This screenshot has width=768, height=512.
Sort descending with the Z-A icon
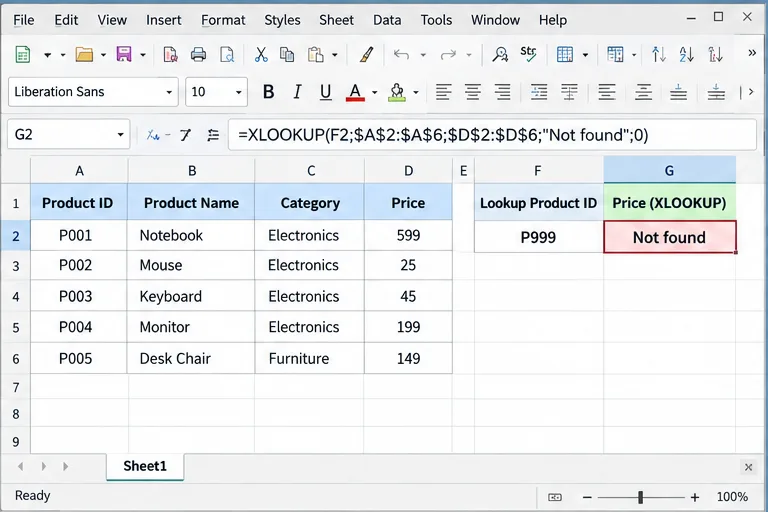coord(716,54)
